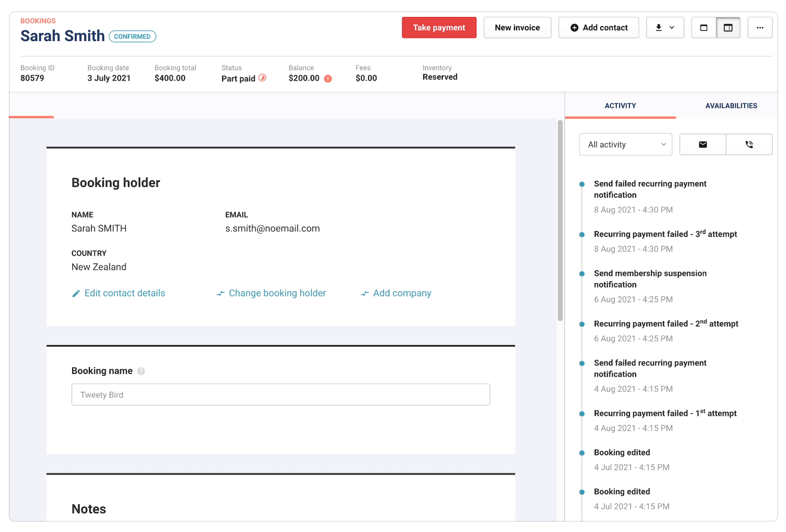Screen dimensions: 786x532
Task: Create a New invoice
Action: [517, 28]
